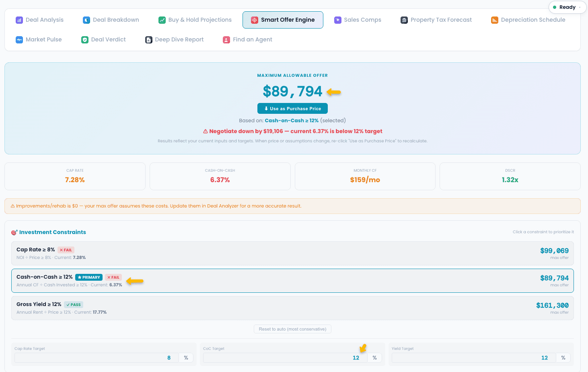Click the $89,794 maximum allowable offer value

click(x=292, y=91)
